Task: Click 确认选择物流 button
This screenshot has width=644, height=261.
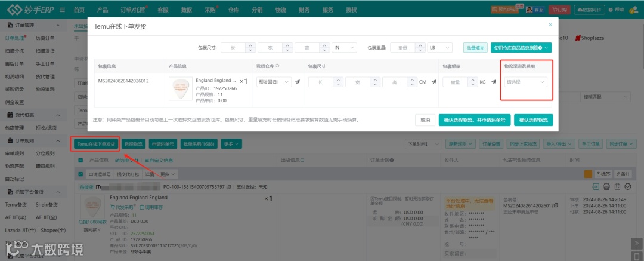Action: click(x=533, y=120)
